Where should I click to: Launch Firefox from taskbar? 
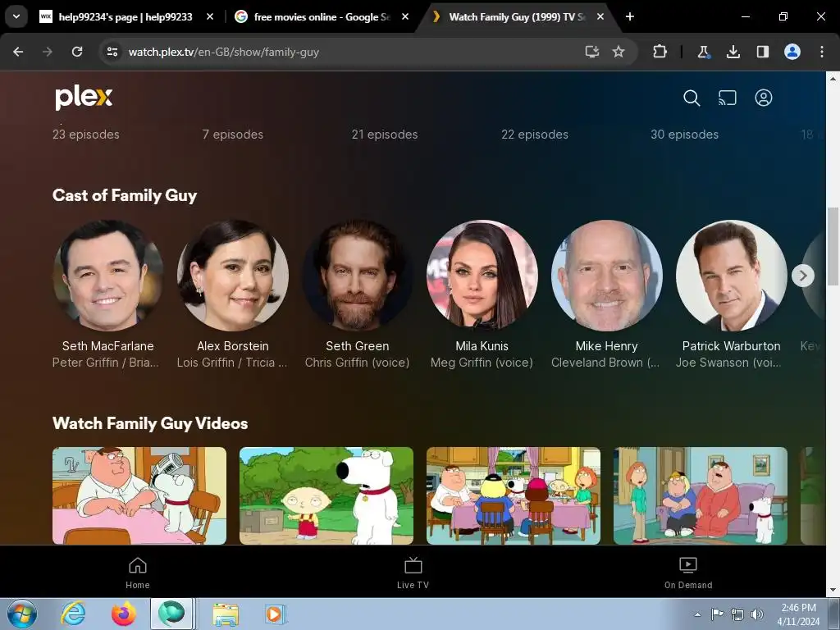[123, 614]
